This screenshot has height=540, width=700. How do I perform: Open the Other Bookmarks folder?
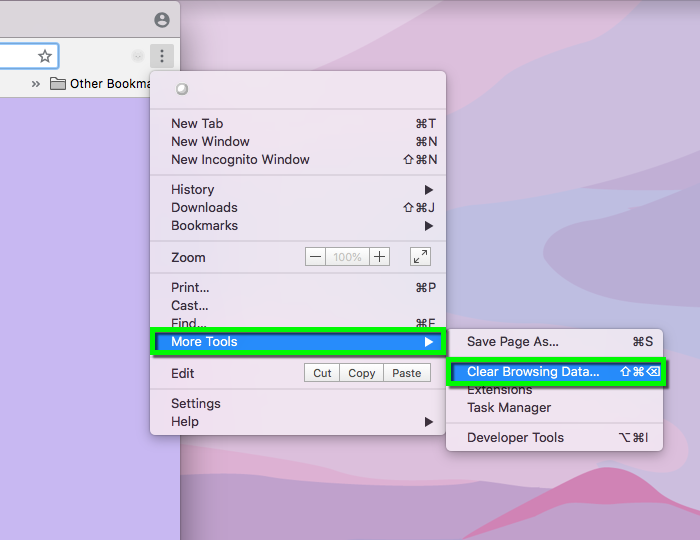pyautogui.click(x=100, y=83)
